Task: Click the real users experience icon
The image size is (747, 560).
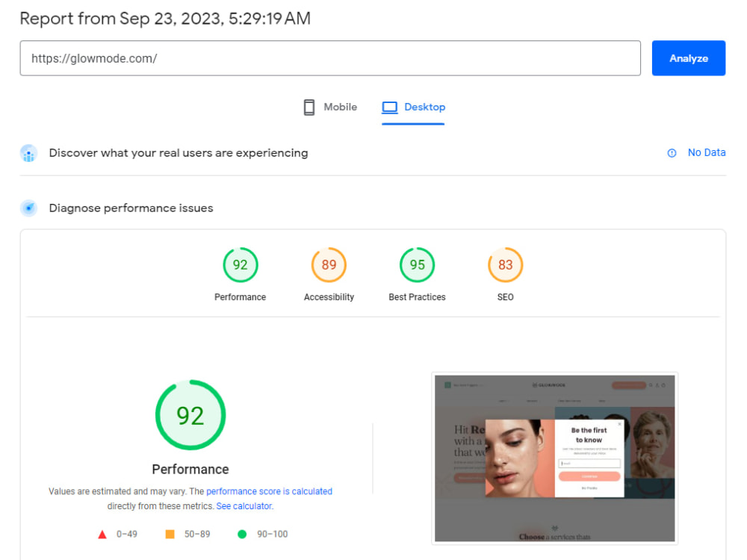Action: click(28, 153)
